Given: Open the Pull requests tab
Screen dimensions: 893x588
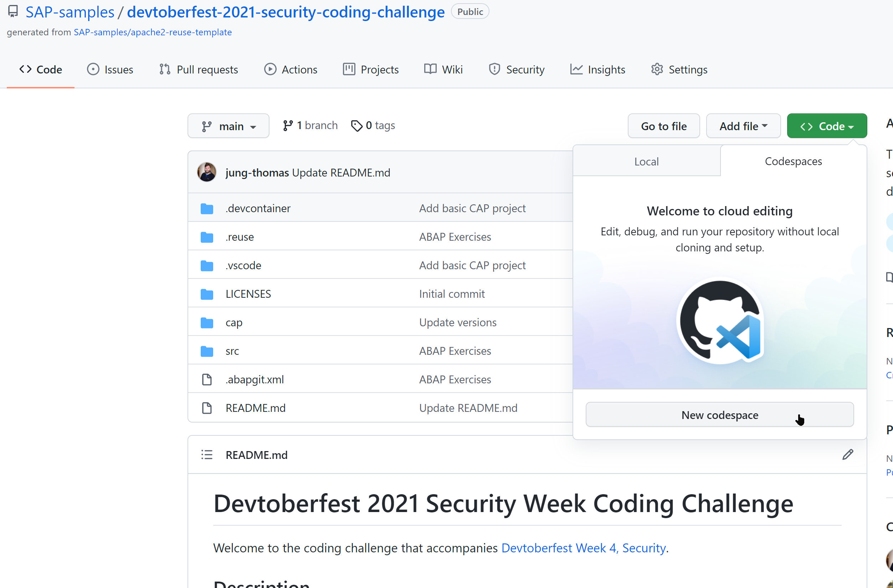Looking at the screenshot, I should click(199, 70).
